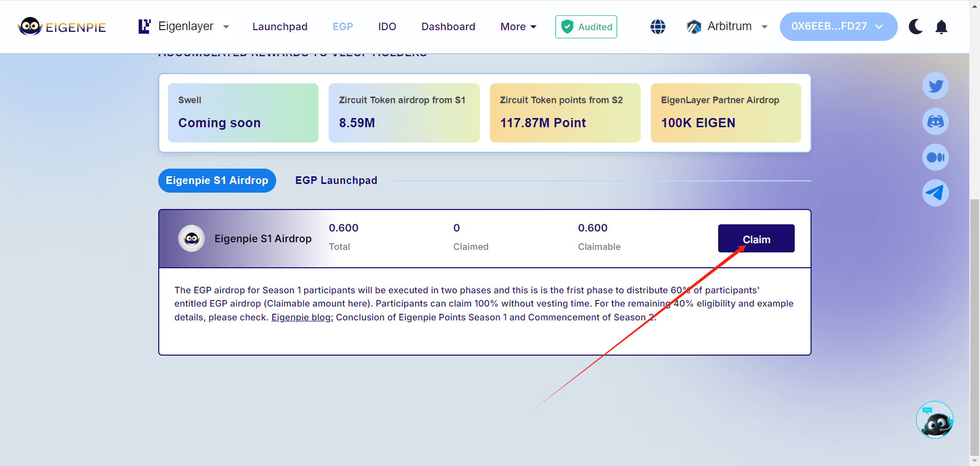Screen dimensions: 980x466
Task: Click the page vertical scrollbar thumb
Action: pos(974,327)
